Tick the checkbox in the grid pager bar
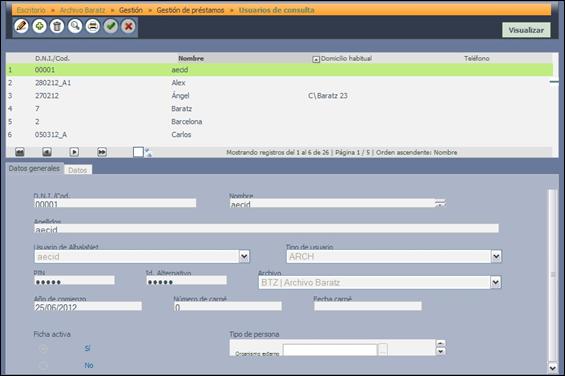 (138, 152)
